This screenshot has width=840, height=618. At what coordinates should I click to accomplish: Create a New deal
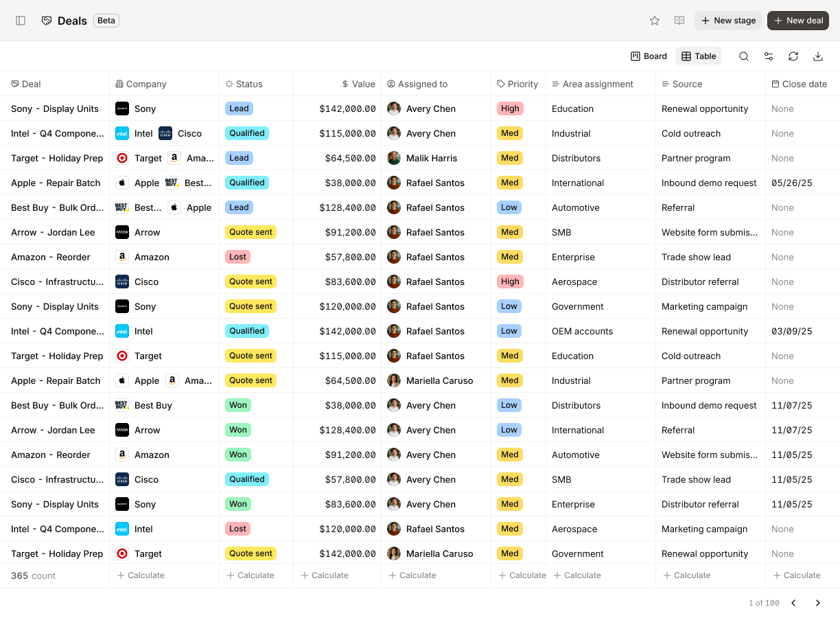[798, 21]
